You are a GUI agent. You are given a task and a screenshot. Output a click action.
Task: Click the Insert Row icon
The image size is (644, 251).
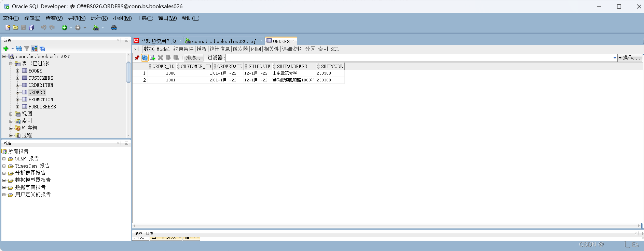(x=153, y=58)
